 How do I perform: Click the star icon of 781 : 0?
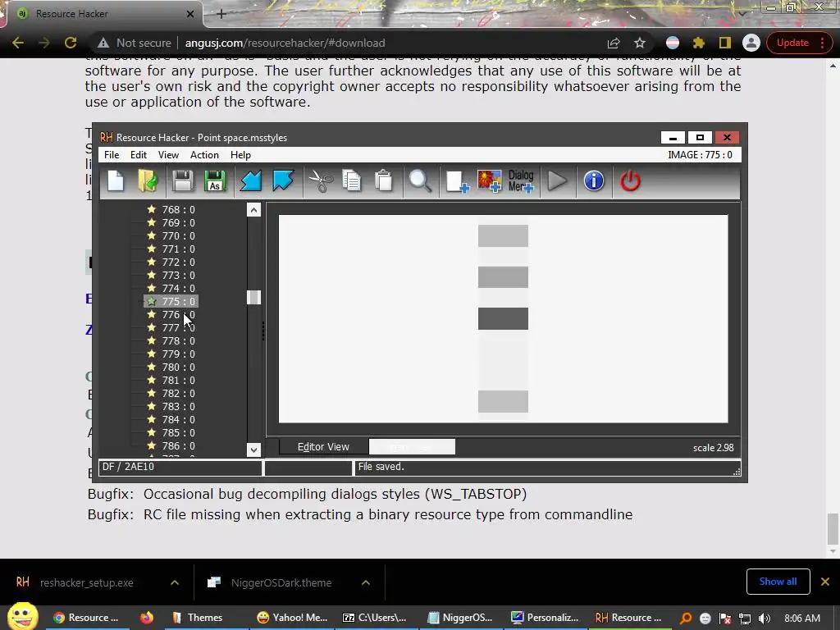click(152, 380)
